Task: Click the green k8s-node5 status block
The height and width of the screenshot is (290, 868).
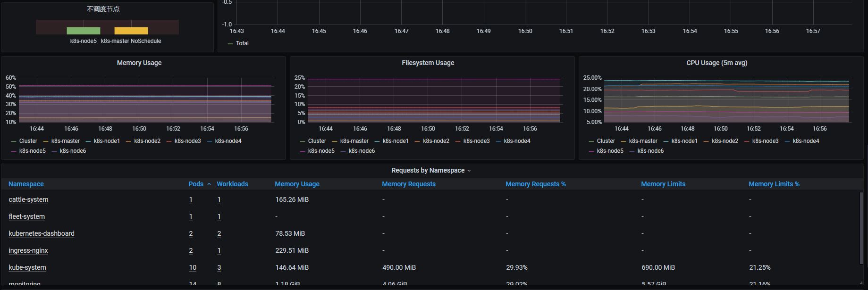Action: tap(84, 31)
